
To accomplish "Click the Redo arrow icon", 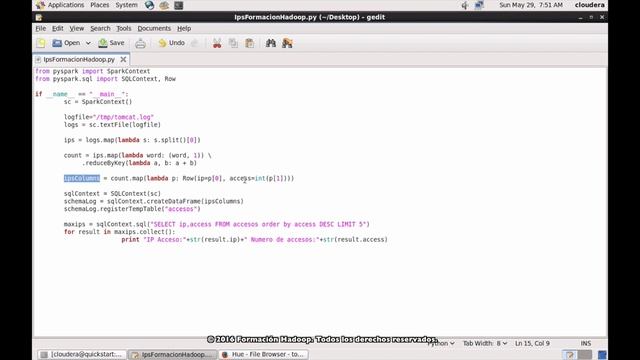I will pos(195,43).
